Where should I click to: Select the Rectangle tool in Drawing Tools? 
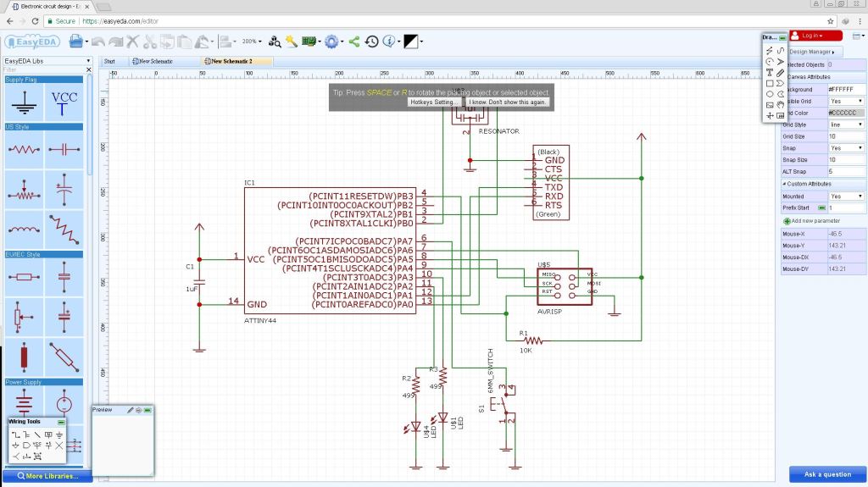(770, 84)
